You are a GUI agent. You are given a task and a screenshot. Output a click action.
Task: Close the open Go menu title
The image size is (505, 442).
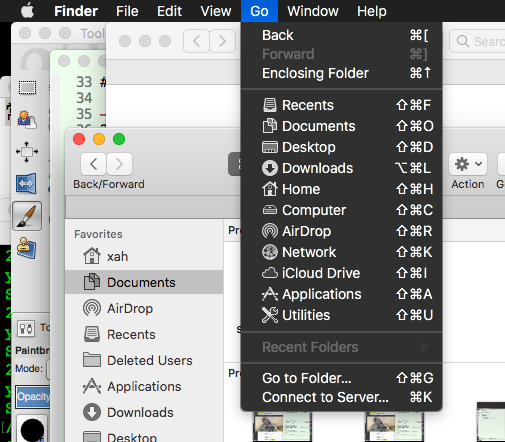[259, 11]
